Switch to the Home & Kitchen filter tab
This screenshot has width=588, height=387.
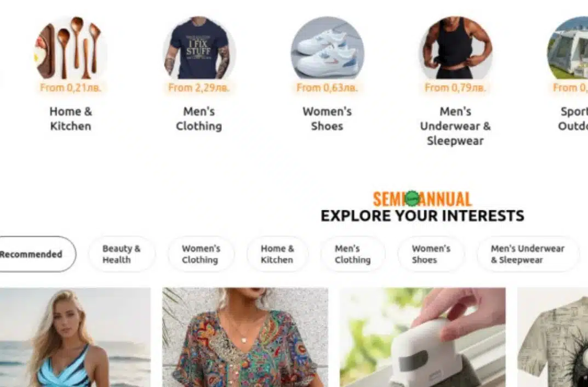[x=277, y=254]
